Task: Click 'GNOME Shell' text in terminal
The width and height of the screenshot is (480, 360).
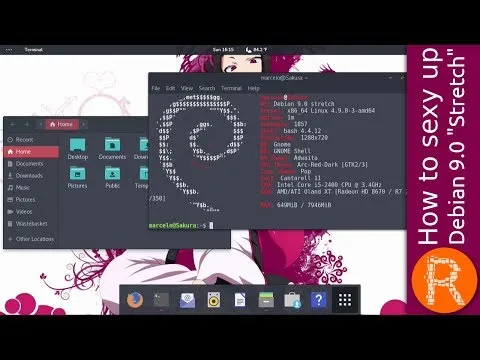Action: [x=292, y=151]
